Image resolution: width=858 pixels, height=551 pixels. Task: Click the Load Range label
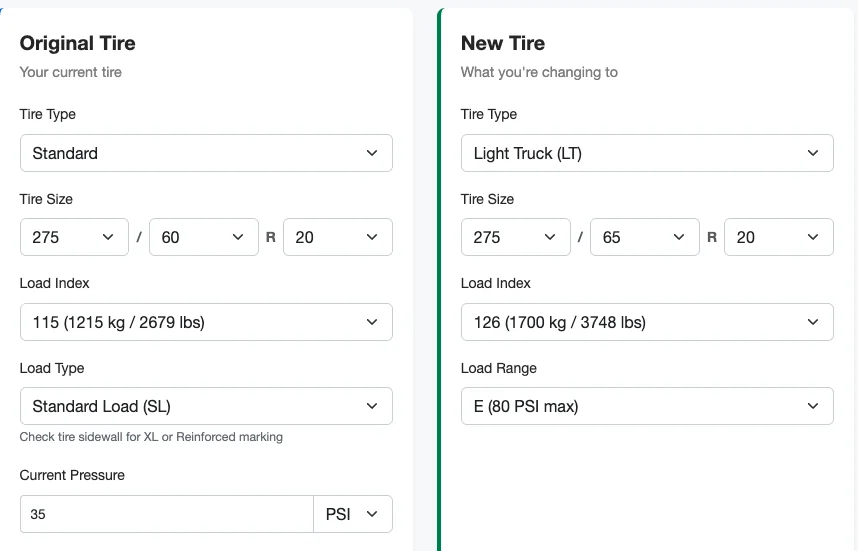498,368
